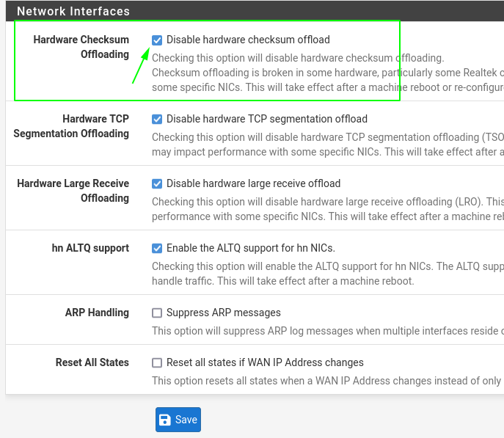Click the Hardware Checksum Offloading label
504x438 pixels.
(x=81, y=47)
